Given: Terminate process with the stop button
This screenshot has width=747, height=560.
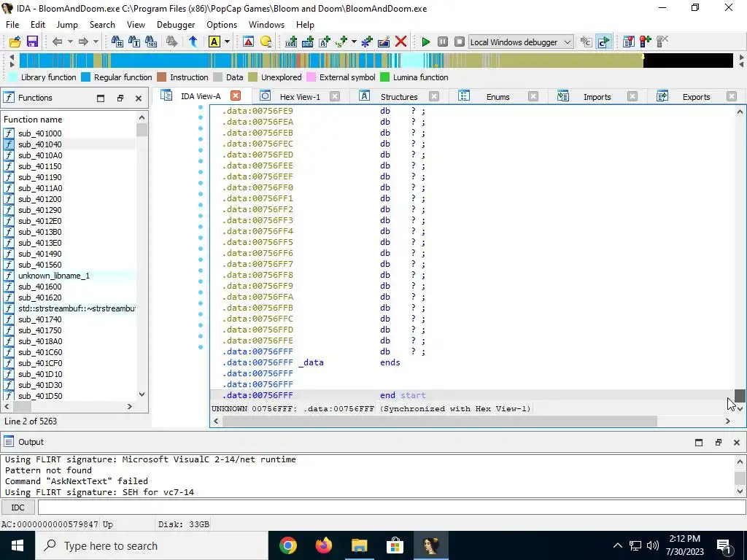Looking at the screenshot, I should click(460, 42).
